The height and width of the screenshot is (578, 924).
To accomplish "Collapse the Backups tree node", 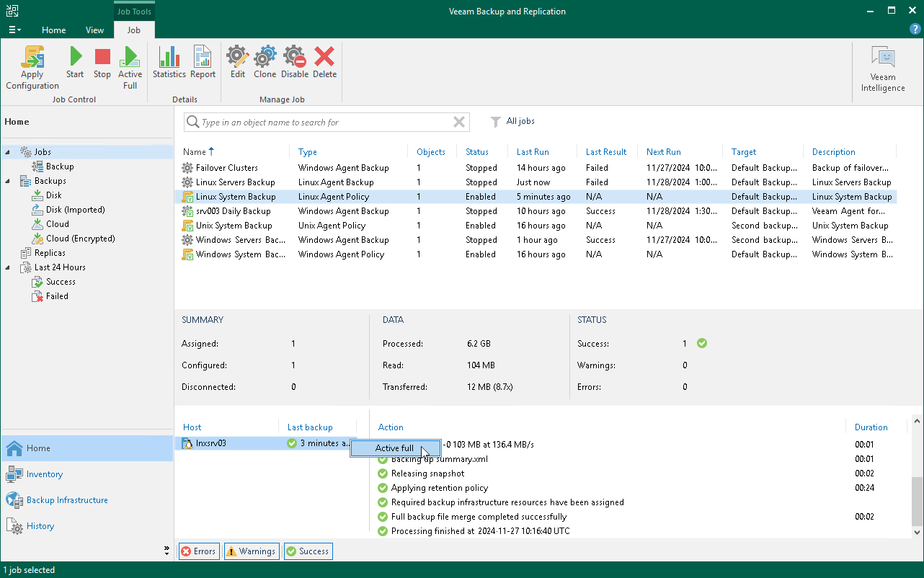I will pyautogui.click(x=9, y=181).
